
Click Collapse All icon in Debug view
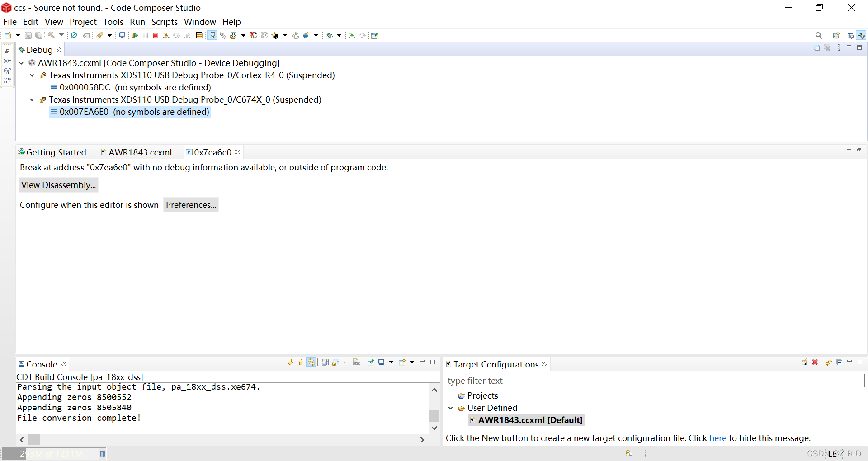(x=816, y=47)
